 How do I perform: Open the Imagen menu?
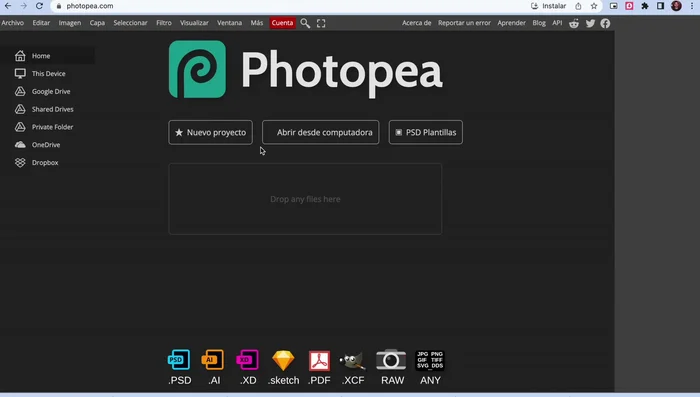(70, 23)
